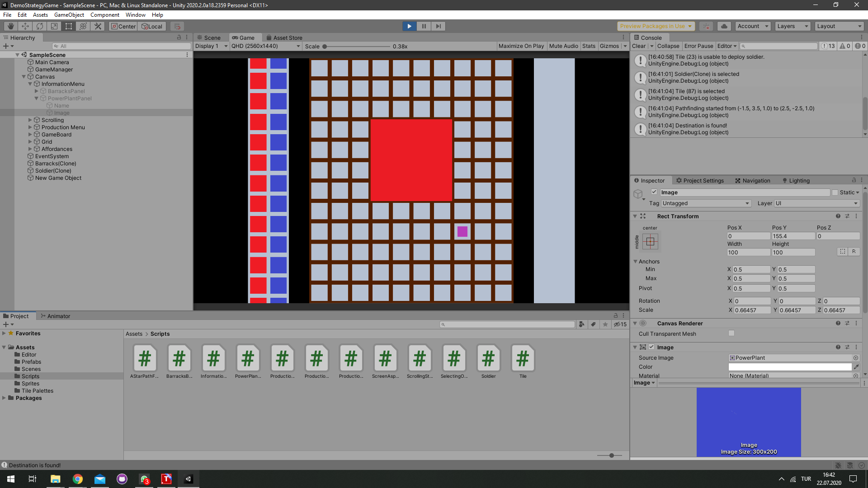Open the Component menu
This screenshot has width=868, height=488.
click(x=104, y=15)
